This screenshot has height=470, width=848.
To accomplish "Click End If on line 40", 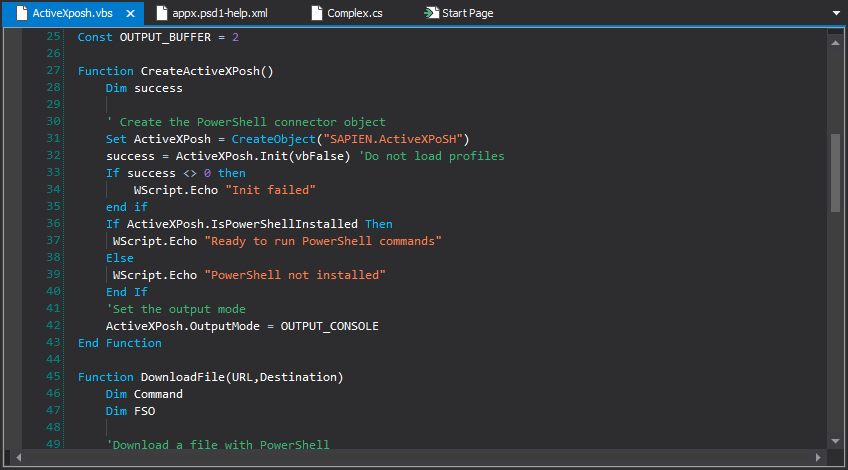I will [x=127, y=292].
